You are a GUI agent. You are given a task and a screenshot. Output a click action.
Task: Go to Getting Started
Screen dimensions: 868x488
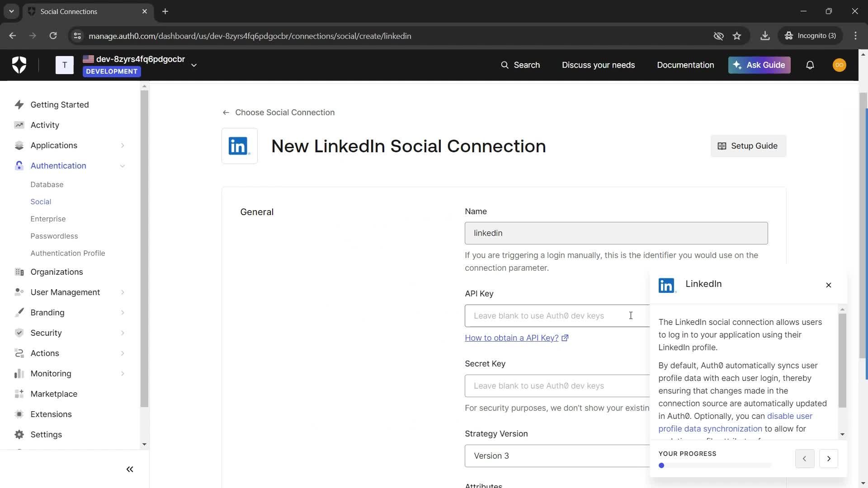(60, 105)
